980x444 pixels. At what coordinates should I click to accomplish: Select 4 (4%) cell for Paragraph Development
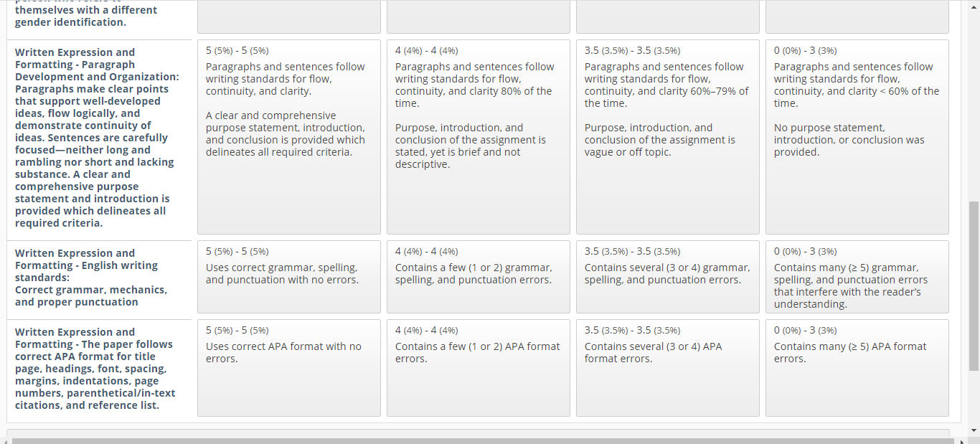click(479, 137)
